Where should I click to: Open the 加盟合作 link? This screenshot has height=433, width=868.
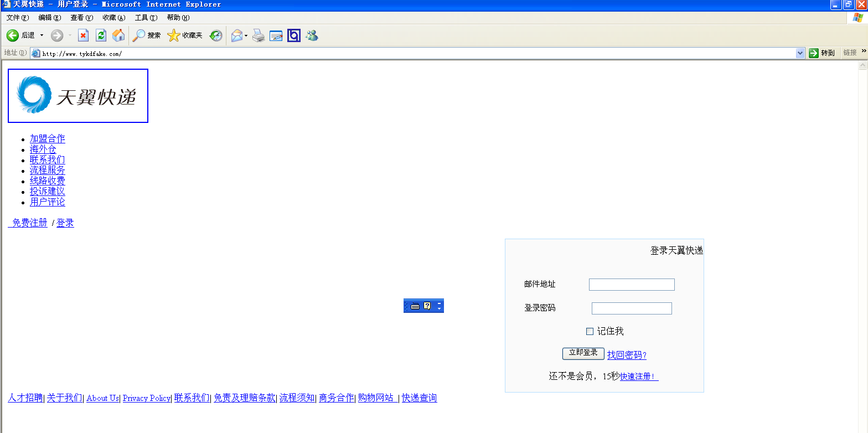coord(48,139)
